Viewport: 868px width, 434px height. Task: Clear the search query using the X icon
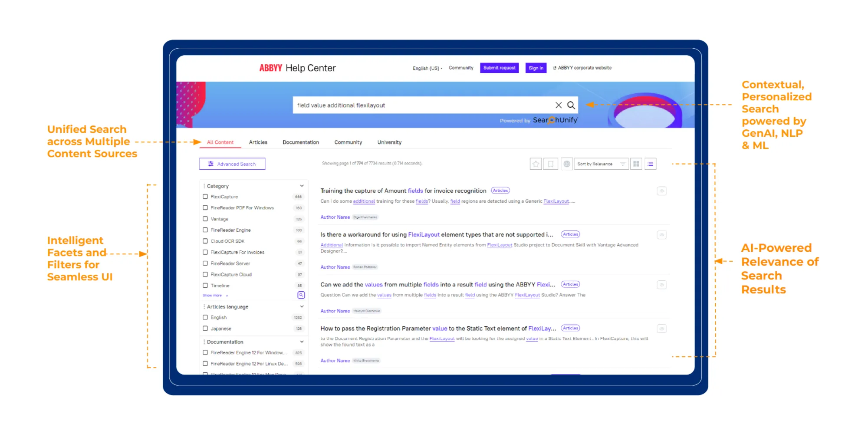tap(559, 105)
